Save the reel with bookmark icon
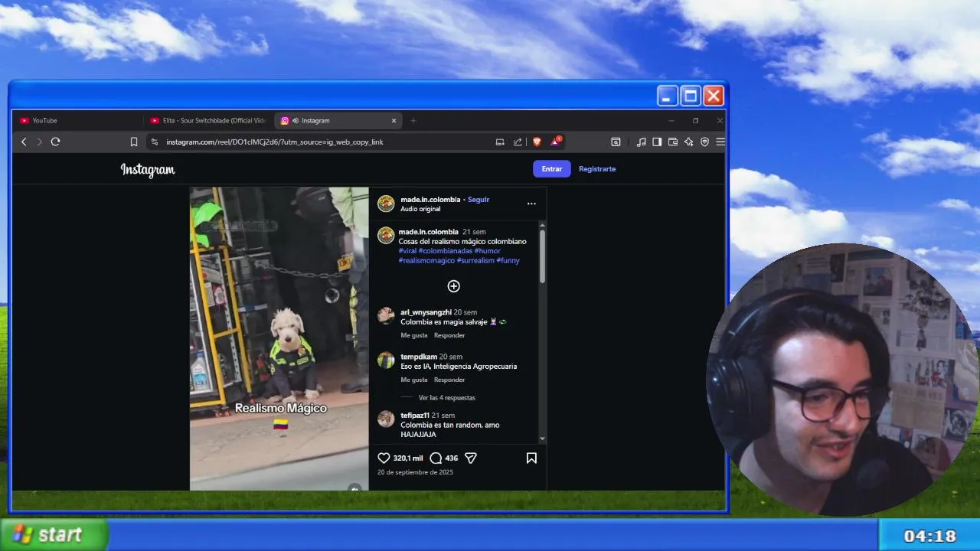The width and height of the screenshot is (980, 551). click(x=531, y=458)
